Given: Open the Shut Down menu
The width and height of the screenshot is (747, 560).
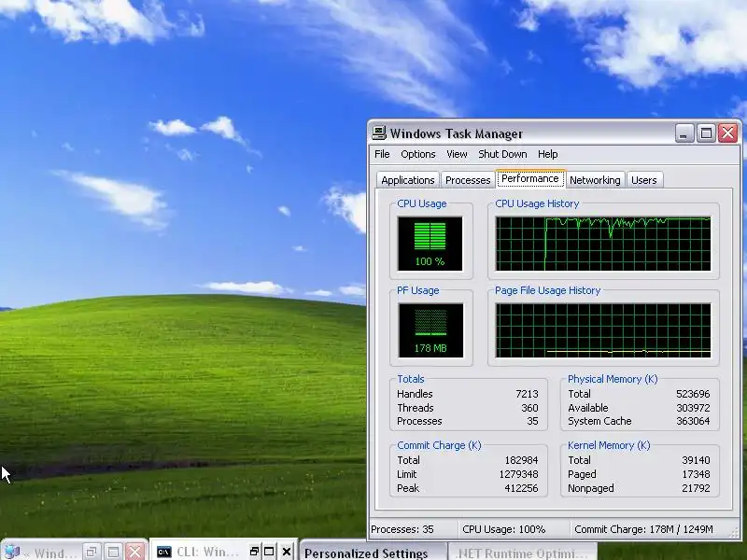Looking at the screenshot, I should pyautogui.click(x=502, y=154).
